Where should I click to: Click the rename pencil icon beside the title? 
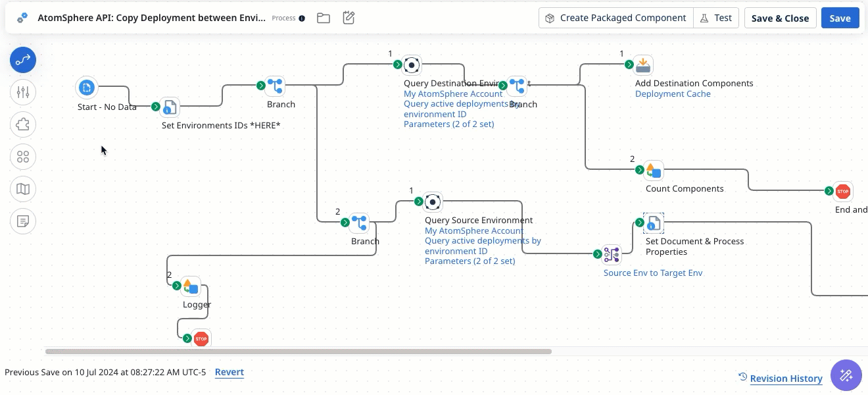[349, 18]
